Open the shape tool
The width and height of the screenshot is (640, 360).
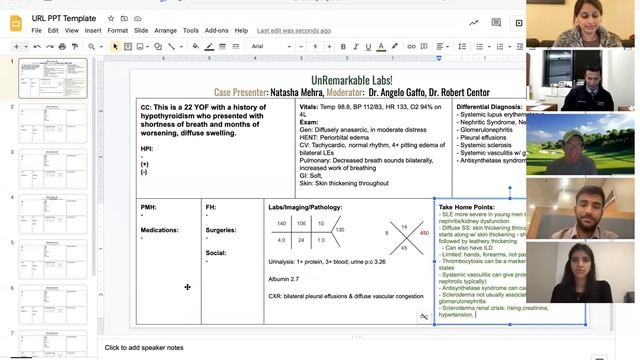point(158,47)
